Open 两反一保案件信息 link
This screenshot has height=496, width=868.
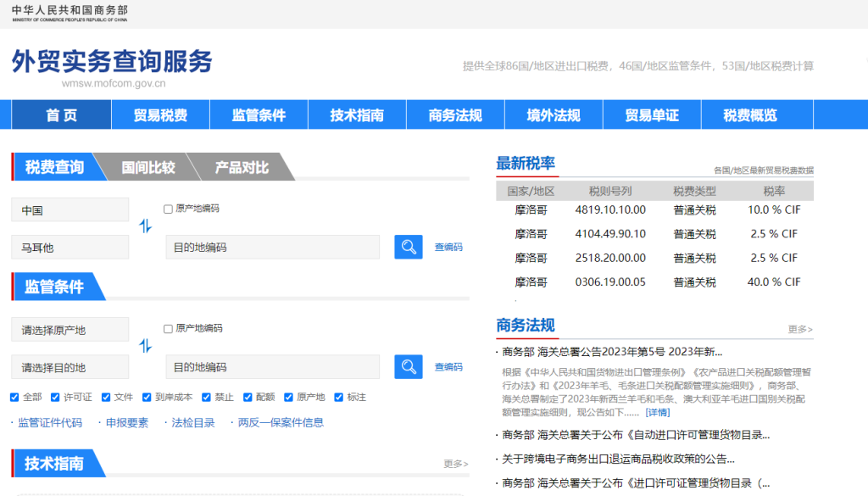click(x=281, y=422)
